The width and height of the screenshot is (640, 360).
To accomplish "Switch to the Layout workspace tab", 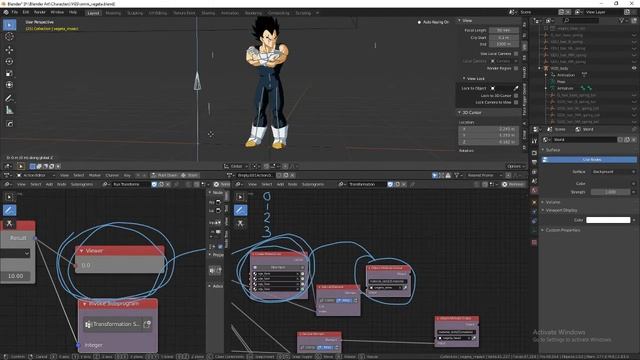I will (93, 13).
